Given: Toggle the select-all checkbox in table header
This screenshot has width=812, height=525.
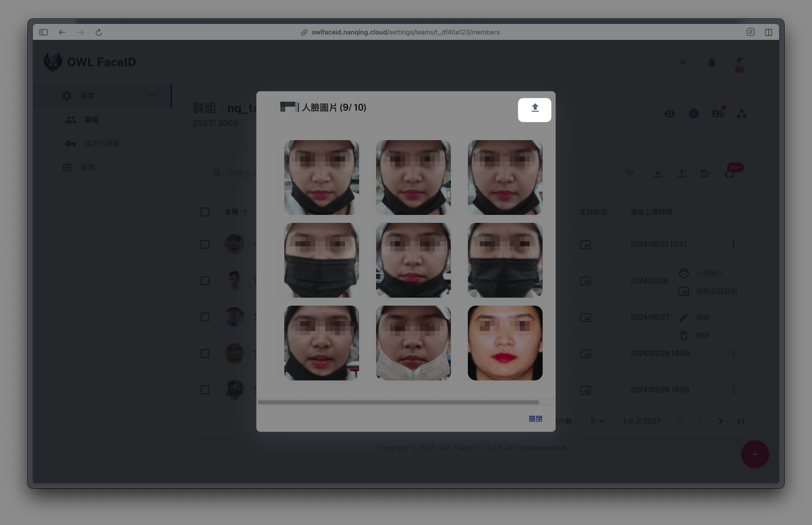Looking at the screenshot, I should pyautogui.click(x=205, y=211).
